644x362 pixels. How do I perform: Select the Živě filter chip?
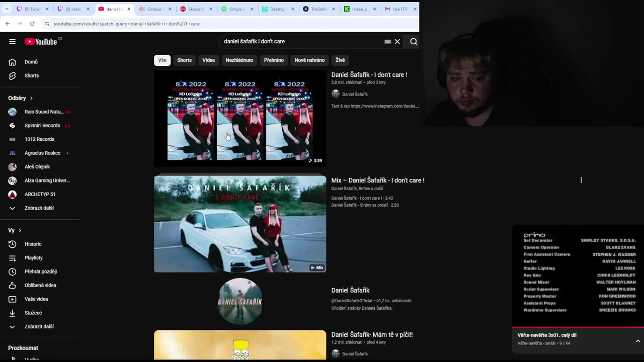(x=340, y=60)
